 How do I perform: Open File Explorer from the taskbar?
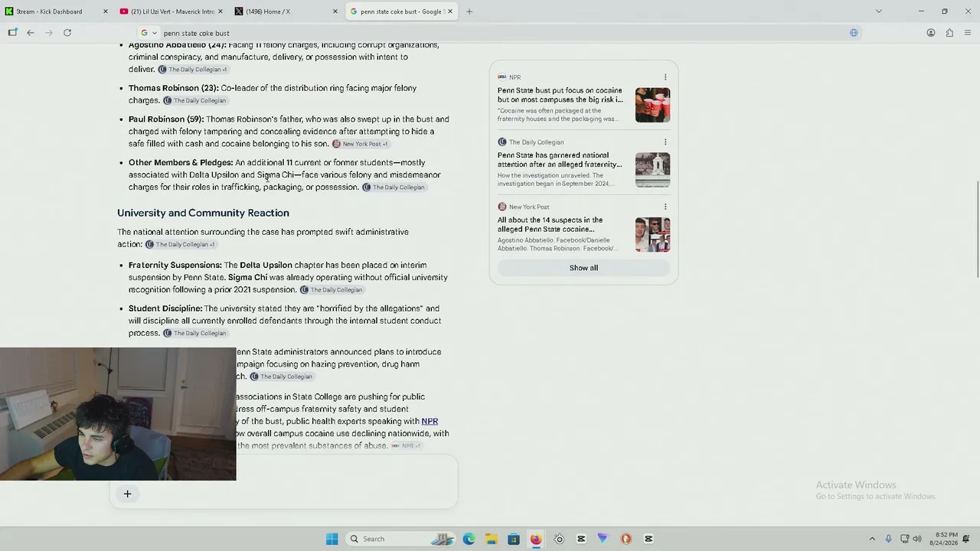point(491,539)
